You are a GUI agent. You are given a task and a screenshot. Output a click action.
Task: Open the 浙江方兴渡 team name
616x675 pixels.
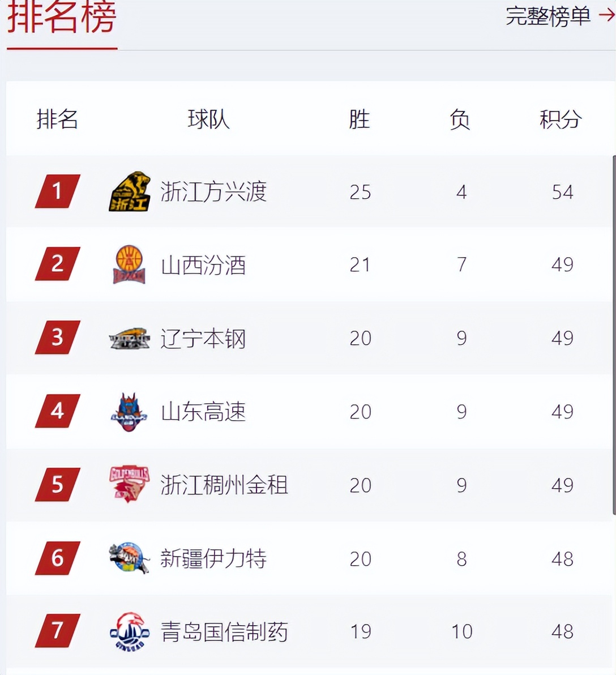point(213,191)
